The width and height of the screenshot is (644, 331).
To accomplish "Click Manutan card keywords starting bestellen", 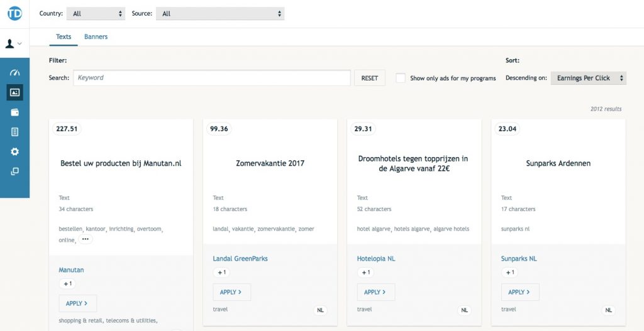I will pos(111,234).
